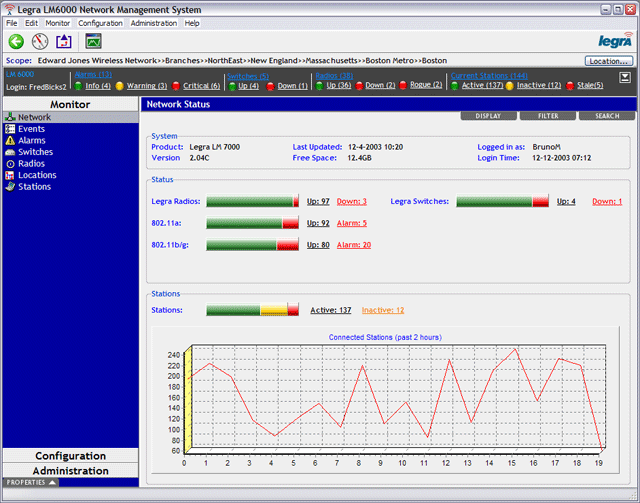Open the Administration menu

click(x=154, y=23)
